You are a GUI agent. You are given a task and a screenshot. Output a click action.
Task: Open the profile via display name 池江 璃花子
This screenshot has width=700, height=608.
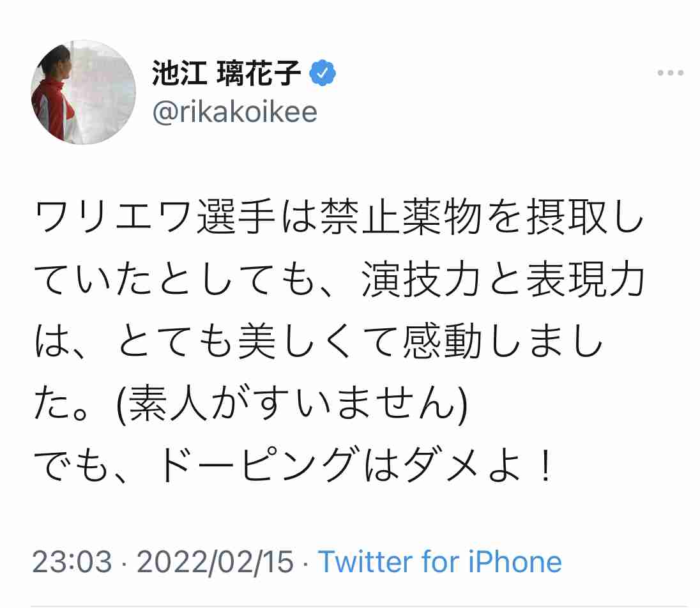[226, 73]
